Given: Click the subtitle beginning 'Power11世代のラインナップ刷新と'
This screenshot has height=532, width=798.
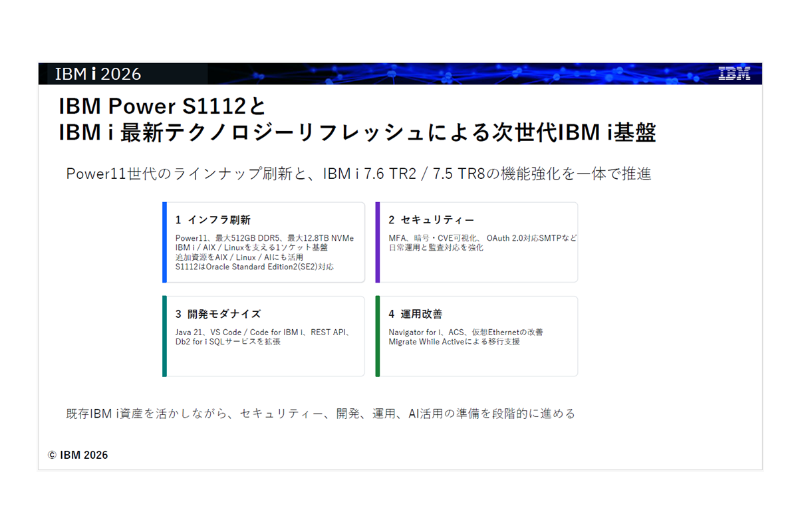Looking at the screenshot, I should (x=358, y=174).
